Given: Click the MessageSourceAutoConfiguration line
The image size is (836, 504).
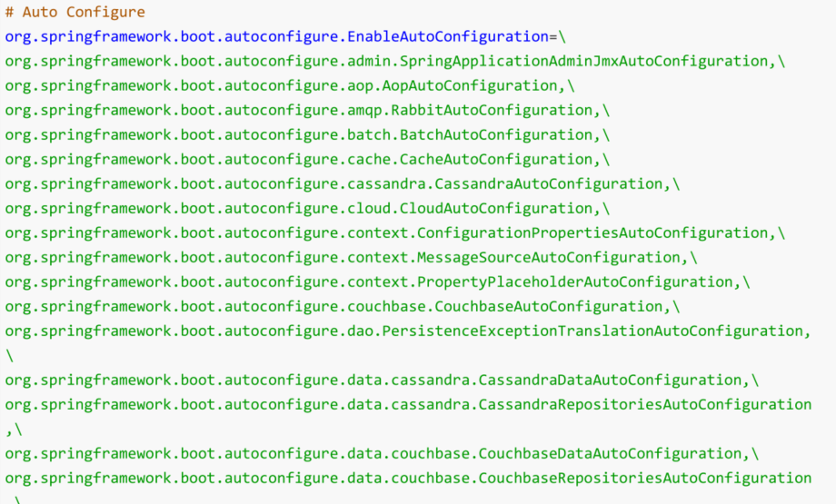Looking at the screenshot, I should pyautogui.click(x=352, y=258).
